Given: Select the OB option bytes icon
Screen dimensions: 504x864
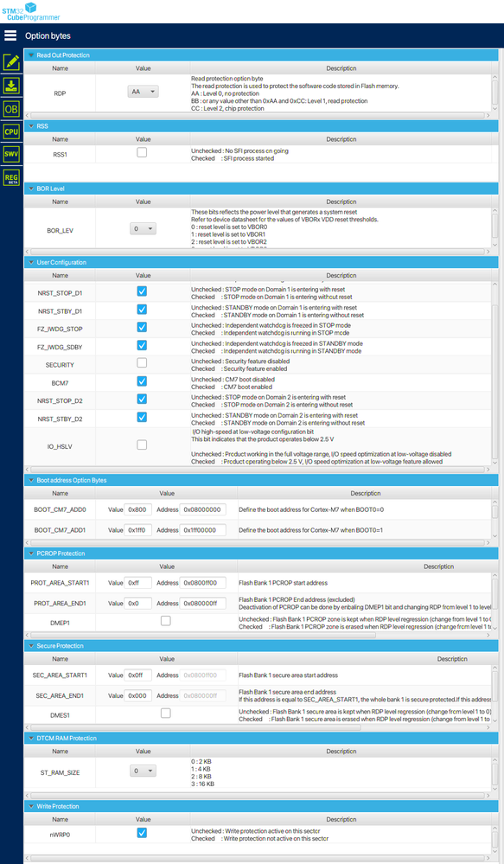Looking at the screenshot, I should pyautogui.click(x=11, y=109).
